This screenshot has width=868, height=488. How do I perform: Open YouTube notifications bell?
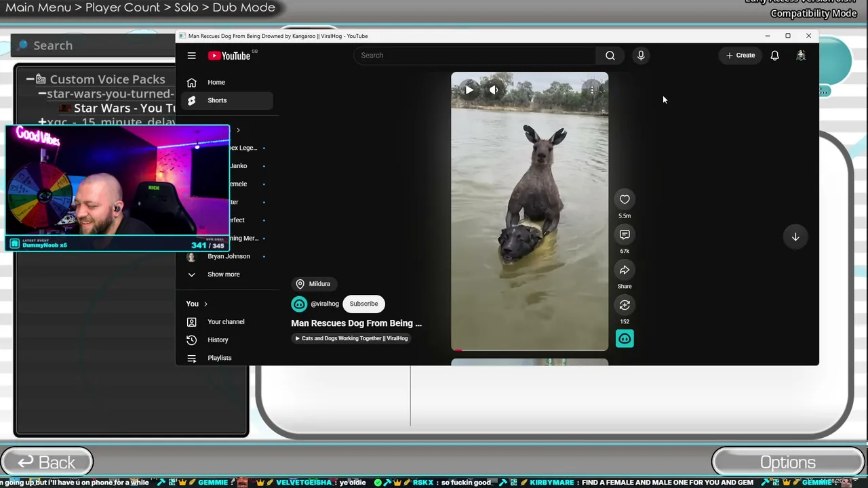tap(774, 56)
